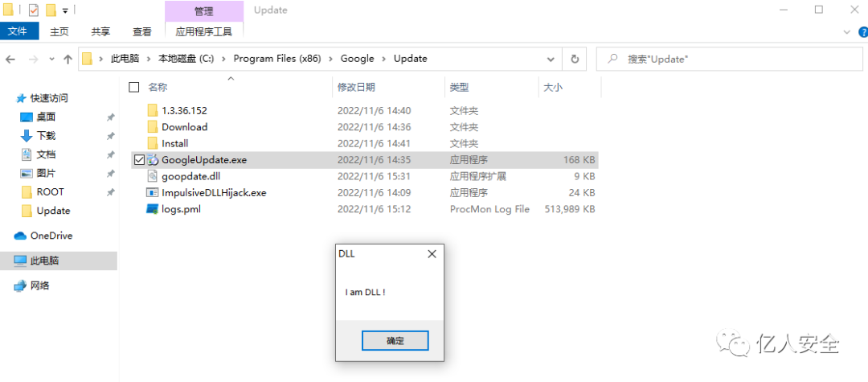Expand arrow after 此电脑 breadcrumb
Viewport: 868px width, 382px height.
point(149,59)
